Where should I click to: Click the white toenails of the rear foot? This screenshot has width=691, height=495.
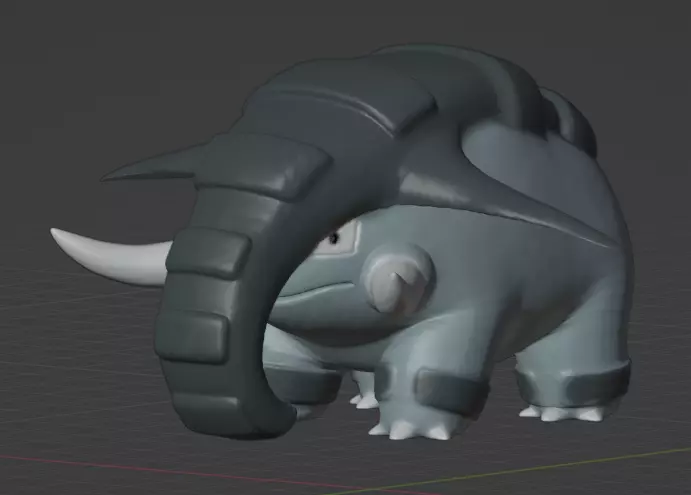click(x=562, y=413)
